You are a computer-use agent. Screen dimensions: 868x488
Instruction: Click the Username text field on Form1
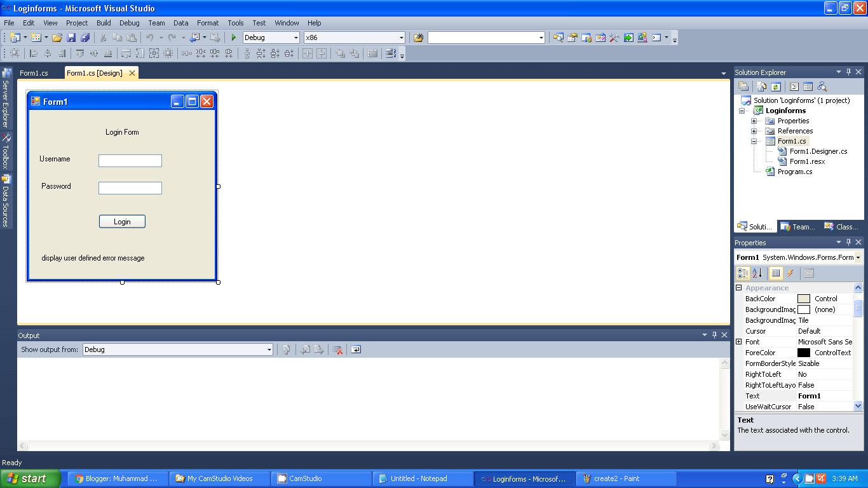pos(130,160)
